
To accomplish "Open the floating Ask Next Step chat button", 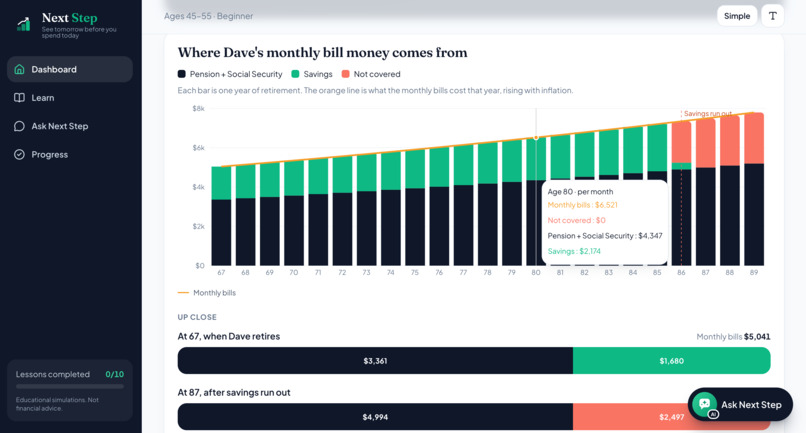I will pos(740,405).
